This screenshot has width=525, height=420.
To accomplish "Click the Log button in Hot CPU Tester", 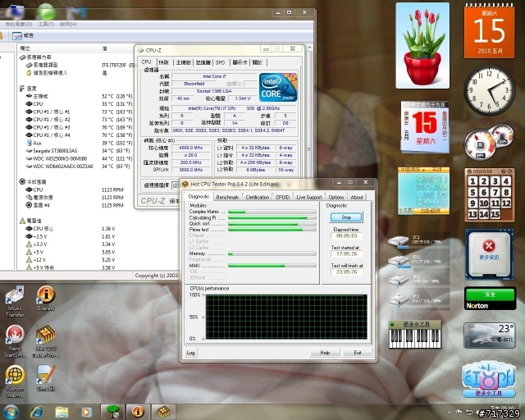I will (190, 353).
